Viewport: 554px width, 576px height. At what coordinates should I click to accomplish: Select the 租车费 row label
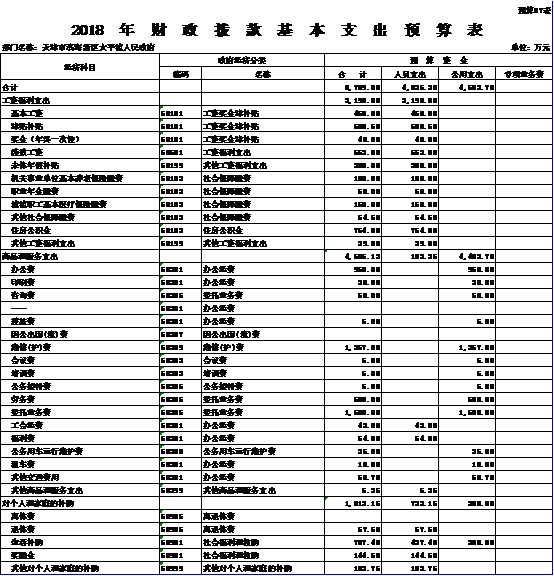[23, 464]
